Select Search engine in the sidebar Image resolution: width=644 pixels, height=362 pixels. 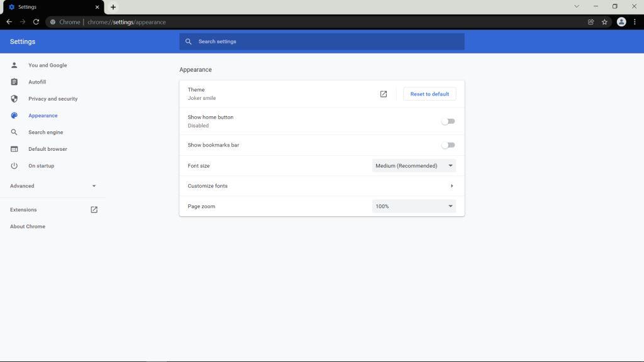(x=45, y=132)
